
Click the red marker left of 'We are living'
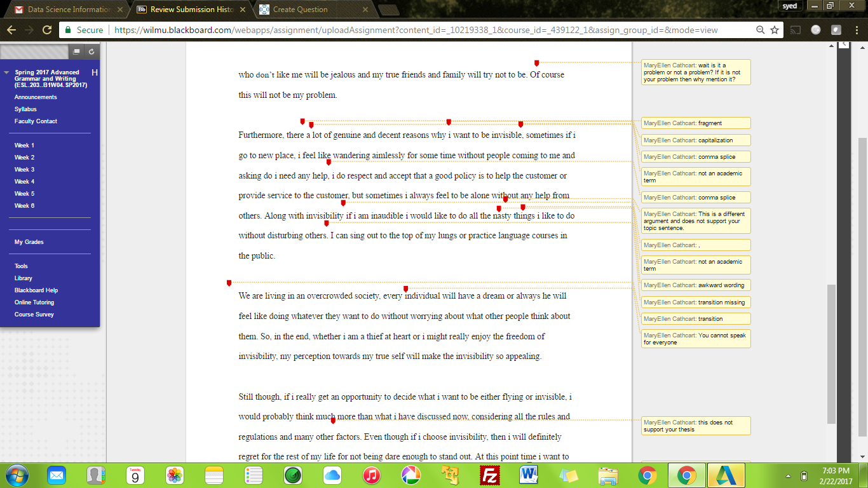(x=229, y=283)
